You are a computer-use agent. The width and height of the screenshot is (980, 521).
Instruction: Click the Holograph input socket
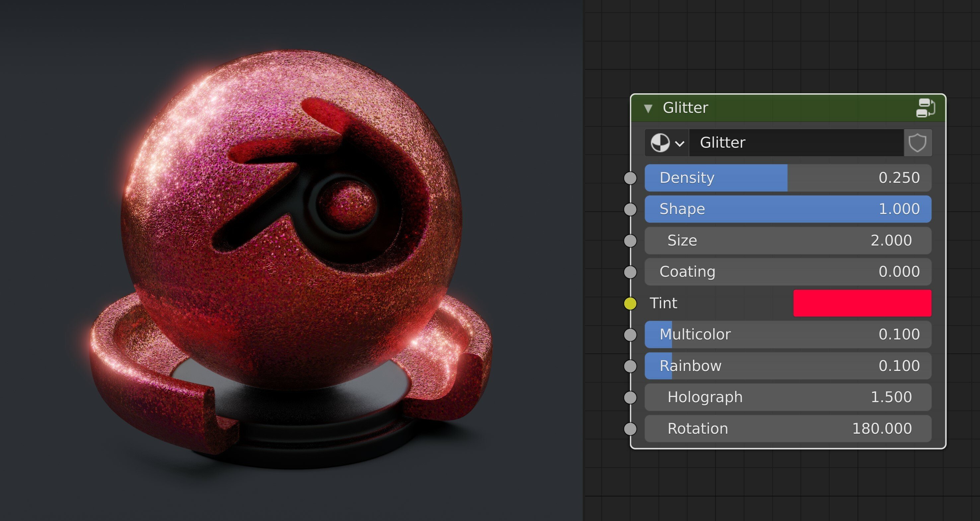(630, 397)
